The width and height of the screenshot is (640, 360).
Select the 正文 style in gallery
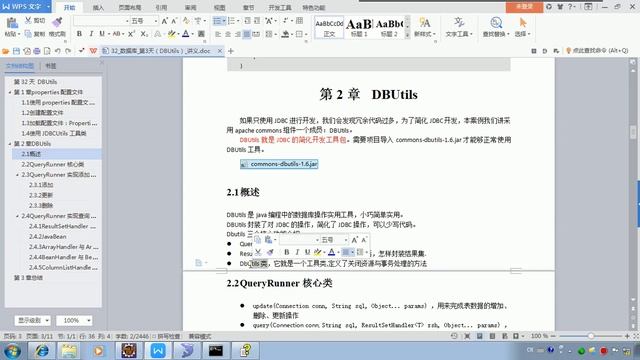pos(329,28)
